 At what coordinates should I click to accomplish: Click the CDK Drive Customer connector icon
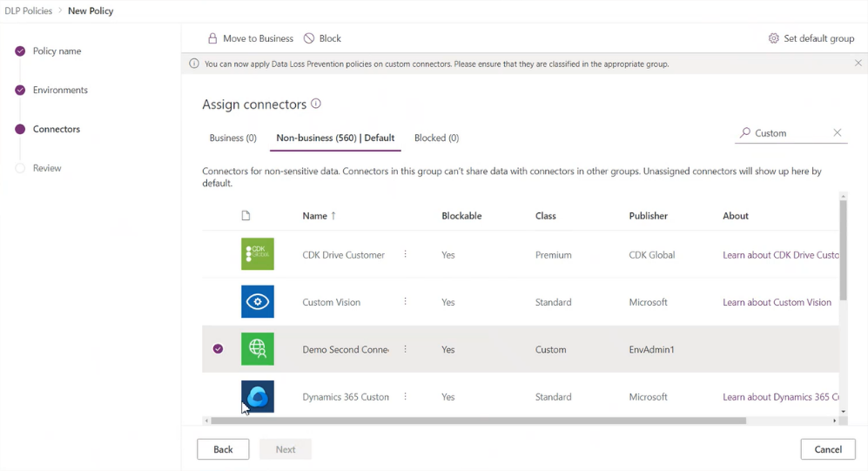tap(258, 254)
